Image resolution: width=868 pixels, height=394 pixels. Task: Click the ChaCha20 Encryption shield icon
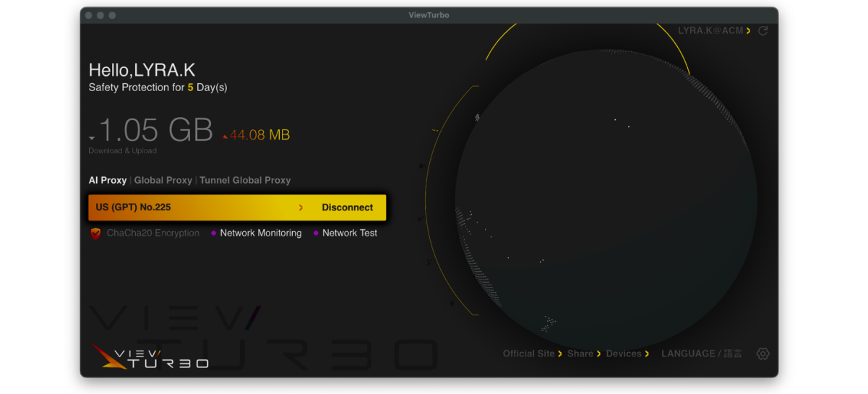tap(95, 233)
